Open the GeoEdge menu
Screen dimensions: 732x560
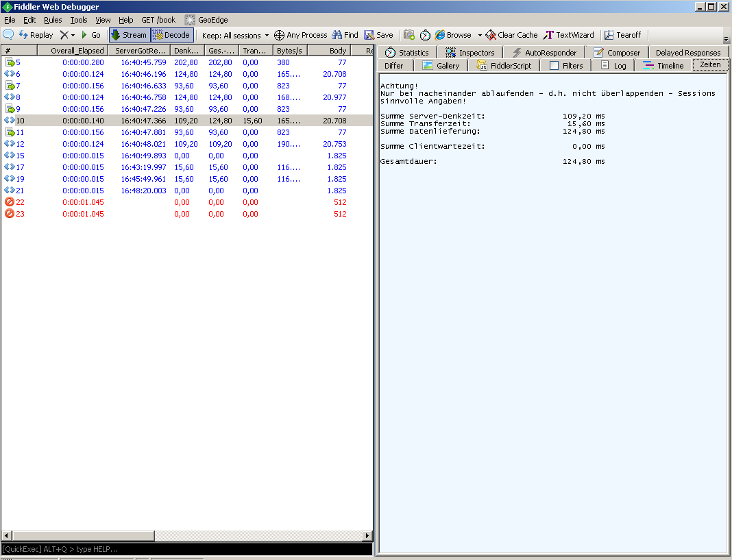coord(206,20)
